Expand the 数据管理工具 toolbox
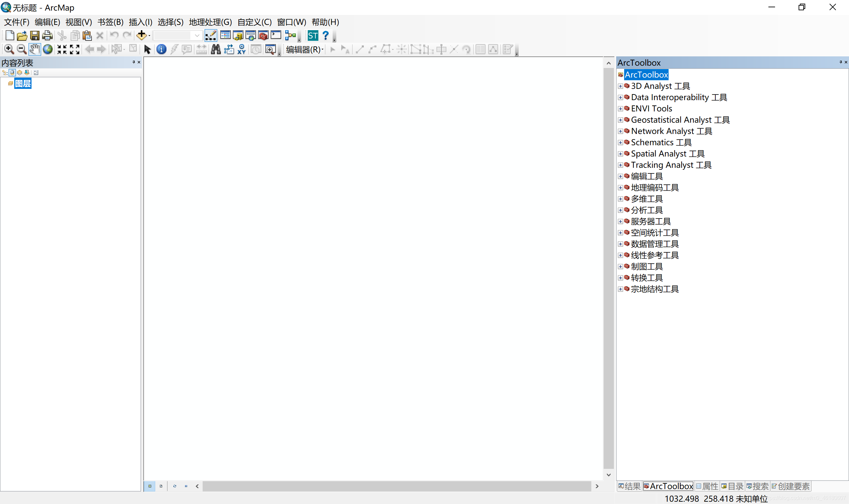This screenshot has height=504, width=849. point(620,244)
